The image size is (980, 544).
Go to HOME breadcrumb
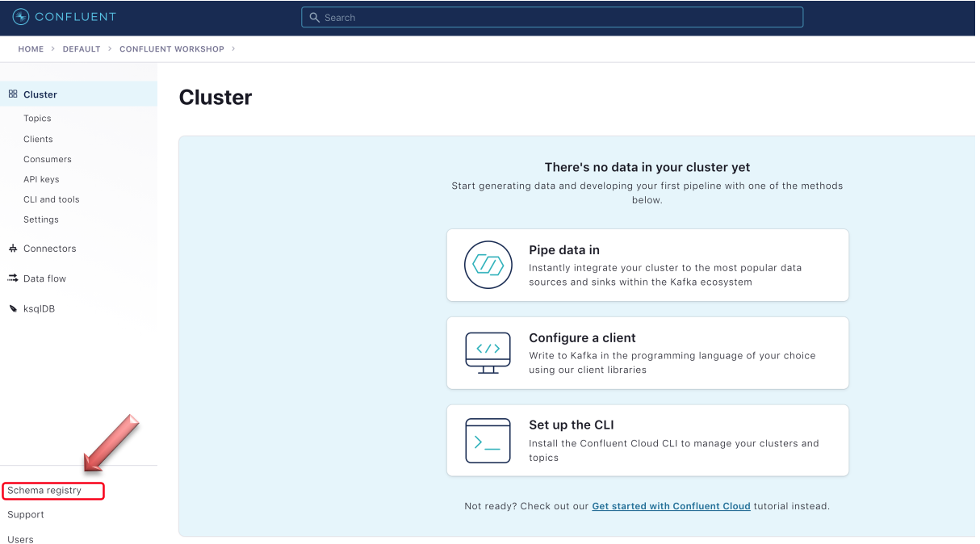coord(31,49)
